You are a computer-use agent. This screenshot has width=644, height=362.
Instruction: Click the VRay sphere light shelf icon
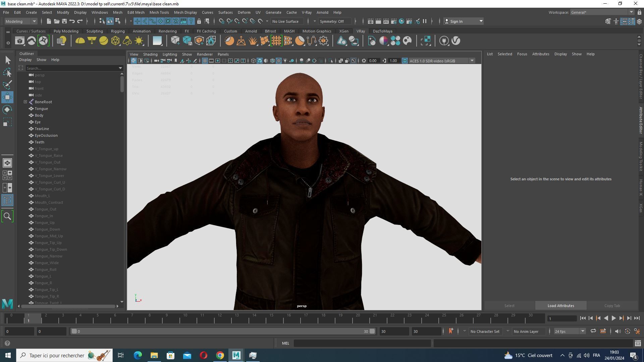104,41
